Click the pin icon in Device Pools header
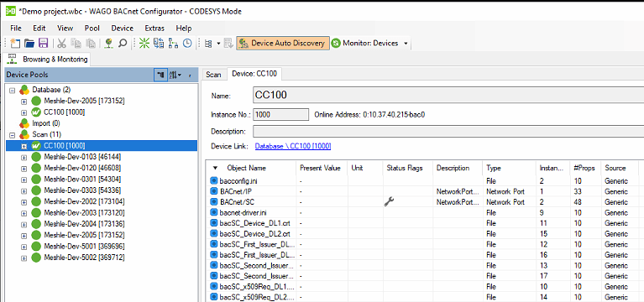 click(x=190, y=75)
